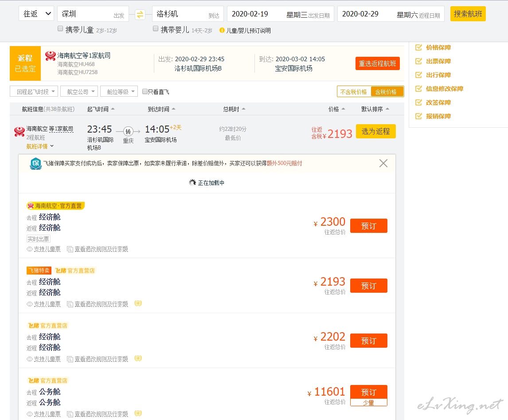
Task: Click the return date field 2020-02-29
Action: [391, 14]
